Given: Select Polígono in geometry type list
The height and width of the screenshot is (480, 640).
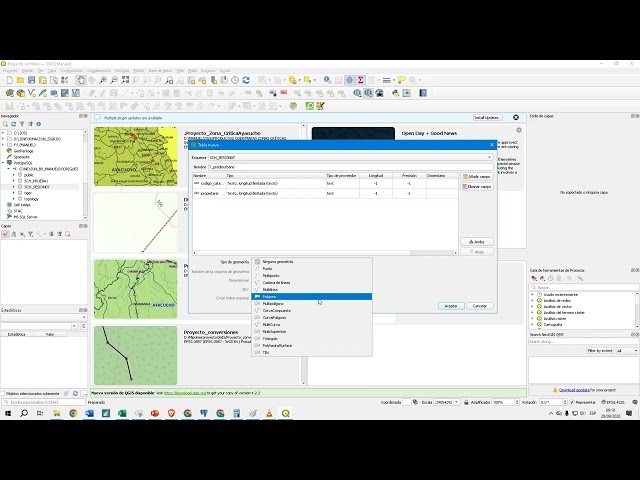Looking at the screenshot, I should (x=311, y=297).
